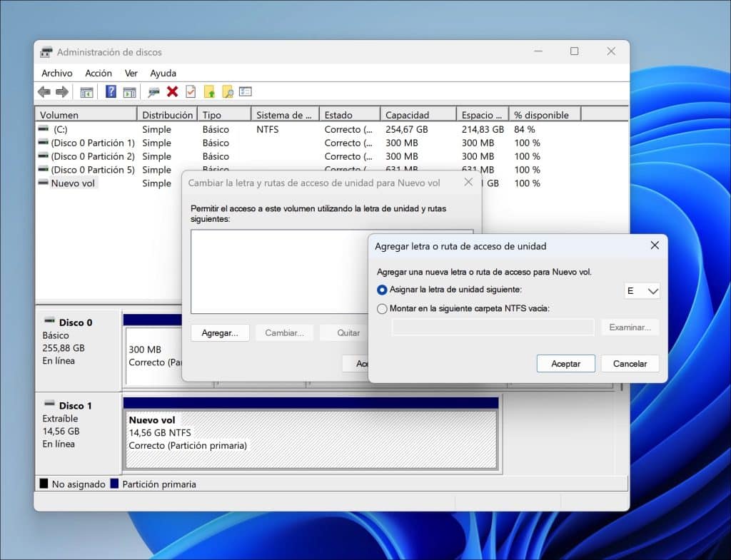
Task: Click the 'Extraíble' label under Disco 1
Action: (x=60, y=418)
